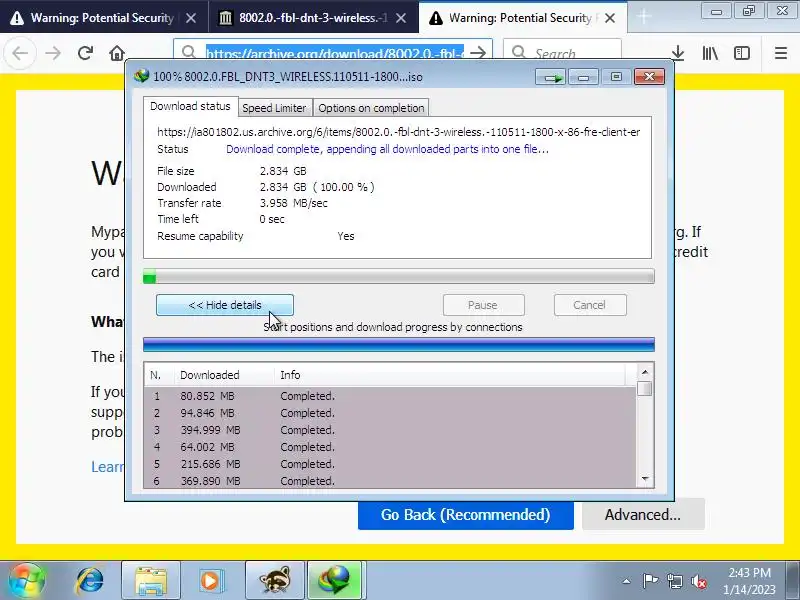The height and width of the screenshot is (600, 800).
Task: Select connection row 80.852 MB
Action: (390, 396)
